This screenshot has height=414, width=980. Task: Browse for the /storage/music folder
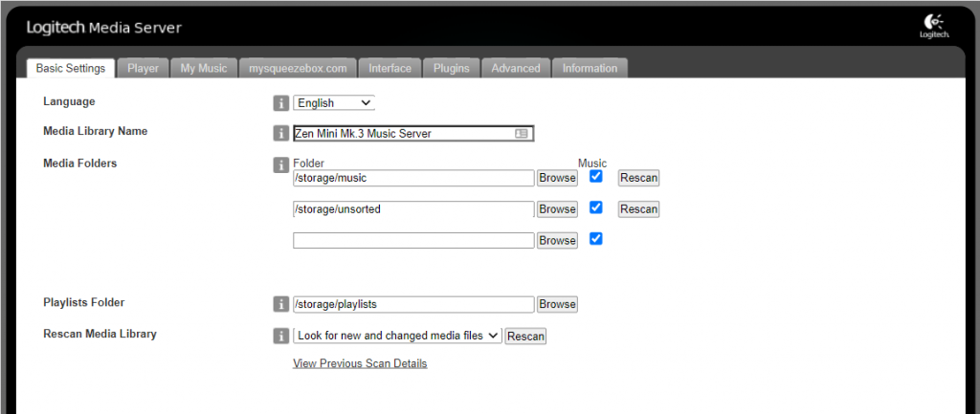[557, 178]
